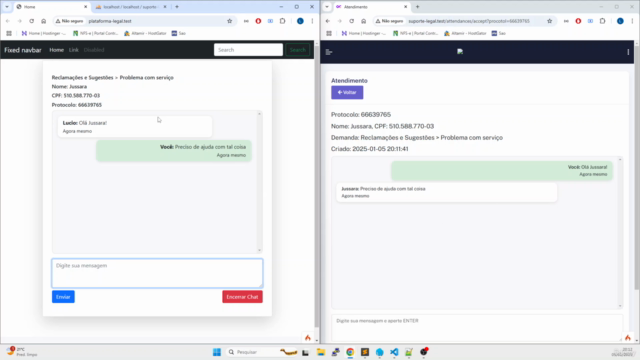This screenshot has height=360, width=640.
Task: Focus the navbar Search input field
Action: tap(248, 50)
